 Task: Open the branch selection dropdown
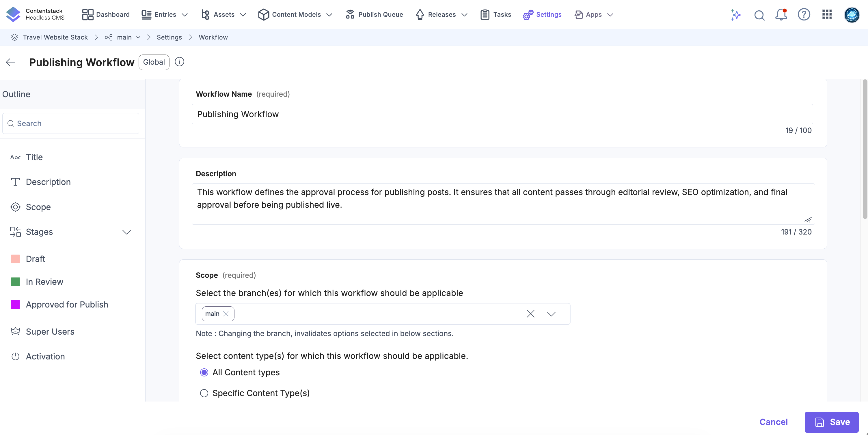click(551, 314)
